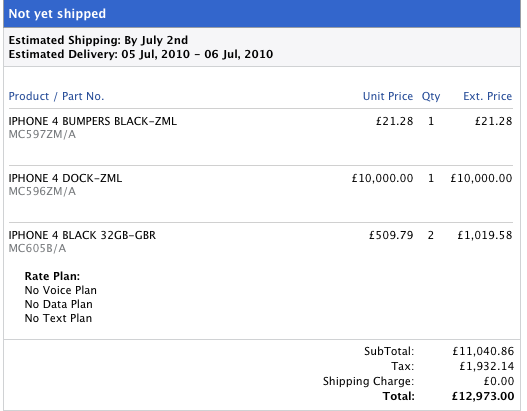Click the 'Rate Plan:' label

click(52, 276)
